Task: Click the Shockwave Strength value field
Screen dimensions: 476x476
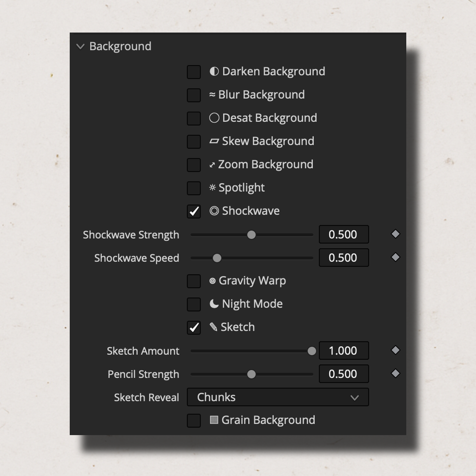Action: coord(344,234)
